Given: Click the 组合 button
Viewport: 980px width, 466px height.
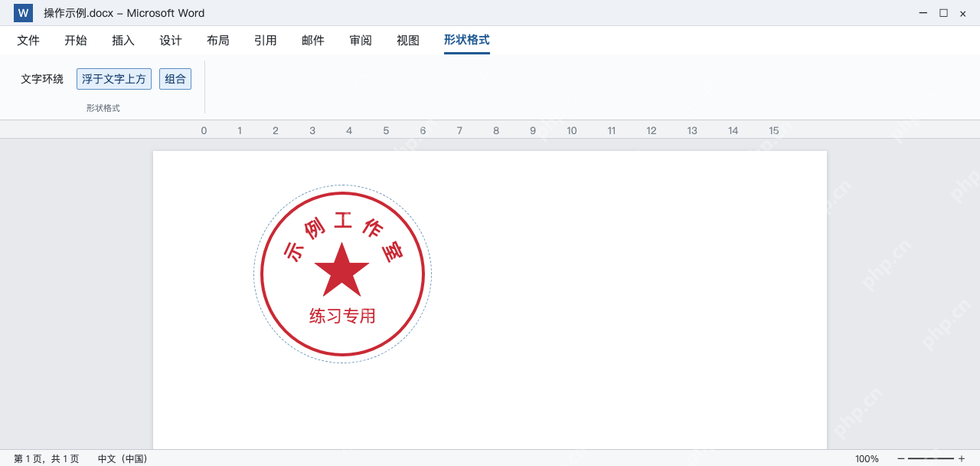Looking at the screenshot, I should pos(175,79).
